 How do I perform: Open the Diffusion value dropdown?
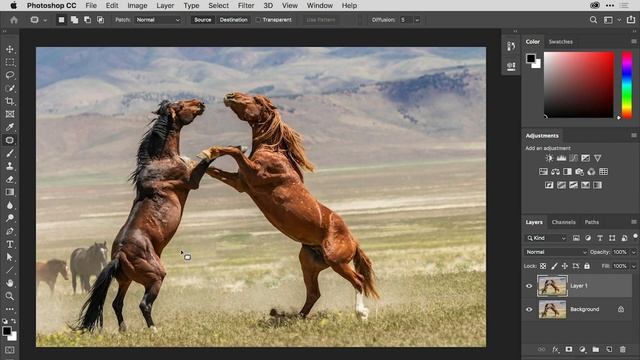(x=417, y=20)
